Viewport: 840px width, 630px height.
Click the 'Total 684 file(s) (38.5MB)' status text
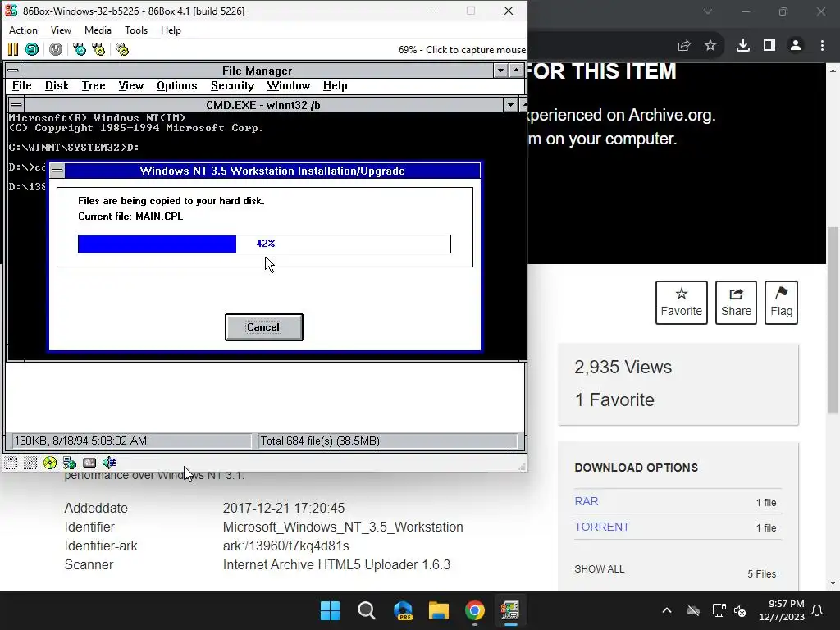click(x=320, y=441)
